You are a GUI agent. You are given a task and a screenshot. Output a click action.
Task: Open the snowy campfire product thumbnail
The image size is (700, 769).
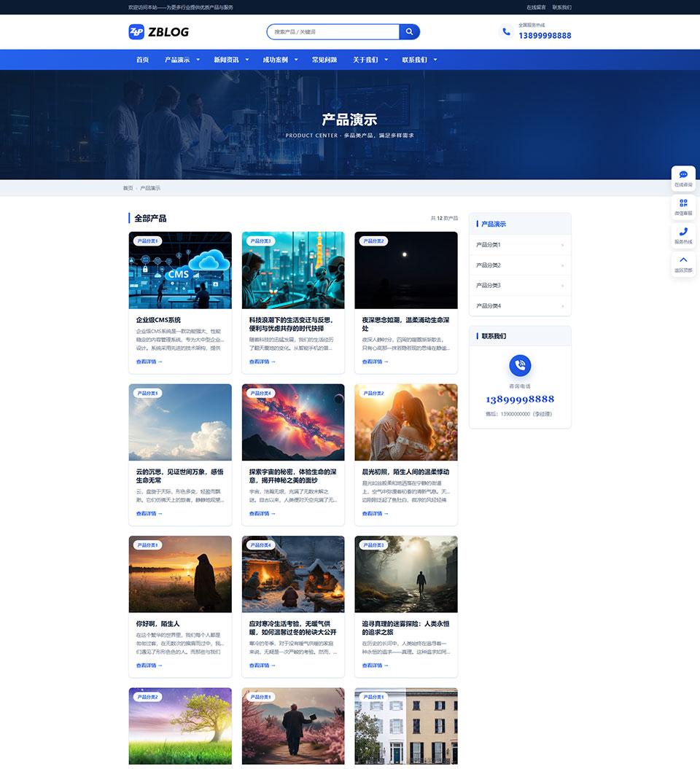[x=293, y=574]
